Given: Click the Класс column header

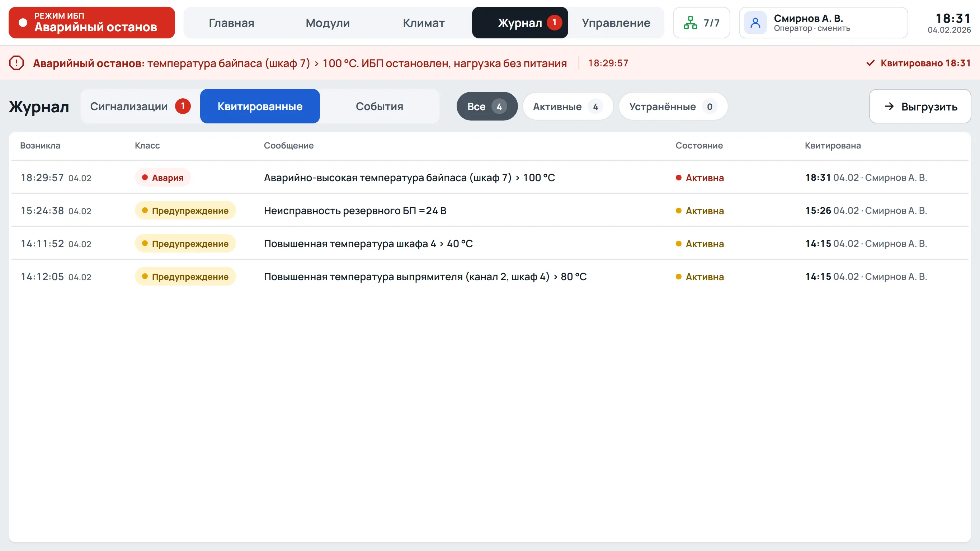Looking at the screenshot, I should click(147, 145).
